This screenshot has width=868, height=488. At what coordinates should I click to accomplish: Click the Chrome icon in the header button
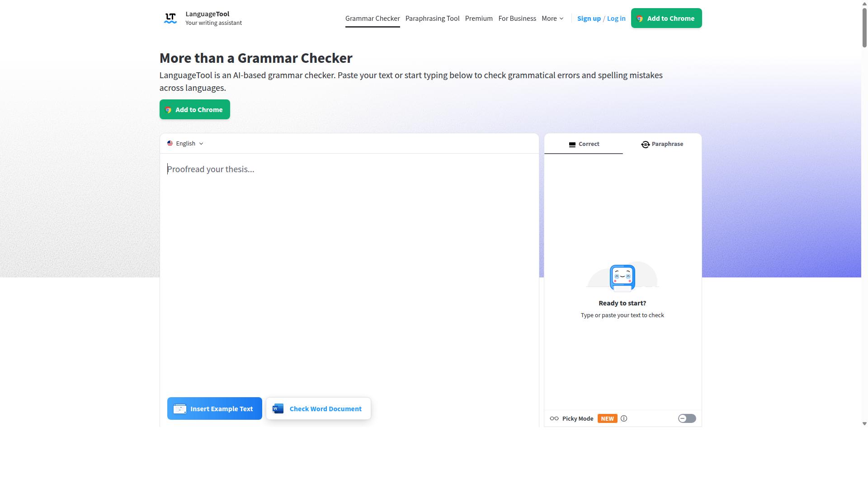point(640,19)
